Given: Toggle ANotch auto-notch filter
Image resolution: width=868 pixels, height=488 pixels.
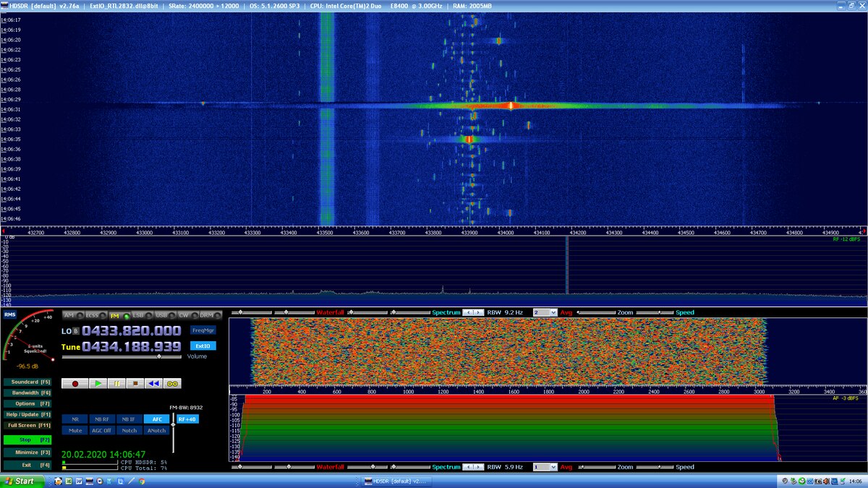Looking at the screenshot, I should tap(156, 430).
